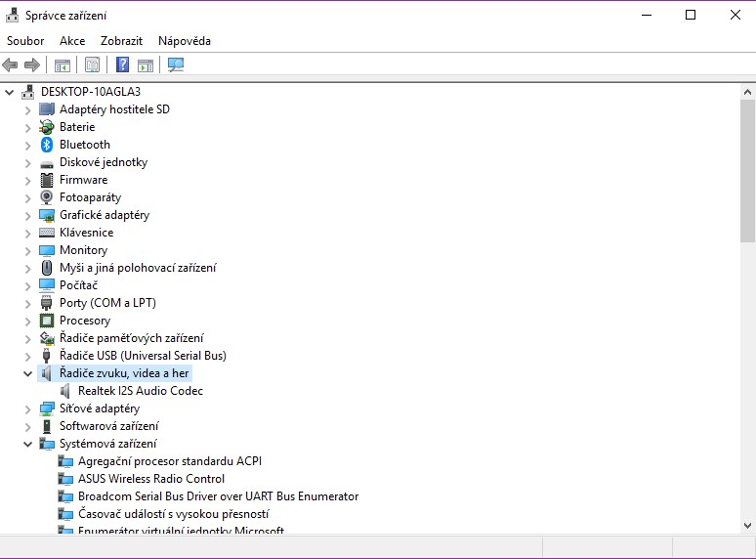
Task: Click the Monitory display icon
Action: [47, 250]
